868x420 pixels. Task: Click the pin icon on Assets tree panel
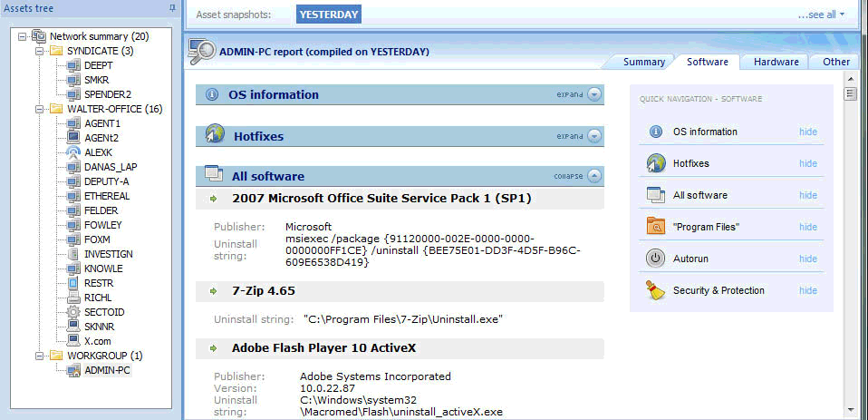(x=171, y=8)
